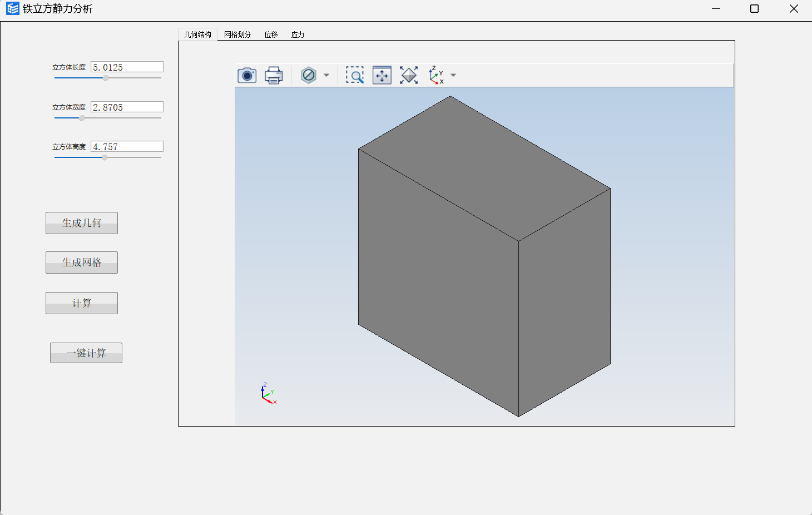Close the 铁立方静力分析 window
812x515 pixels.
point(794,8)
